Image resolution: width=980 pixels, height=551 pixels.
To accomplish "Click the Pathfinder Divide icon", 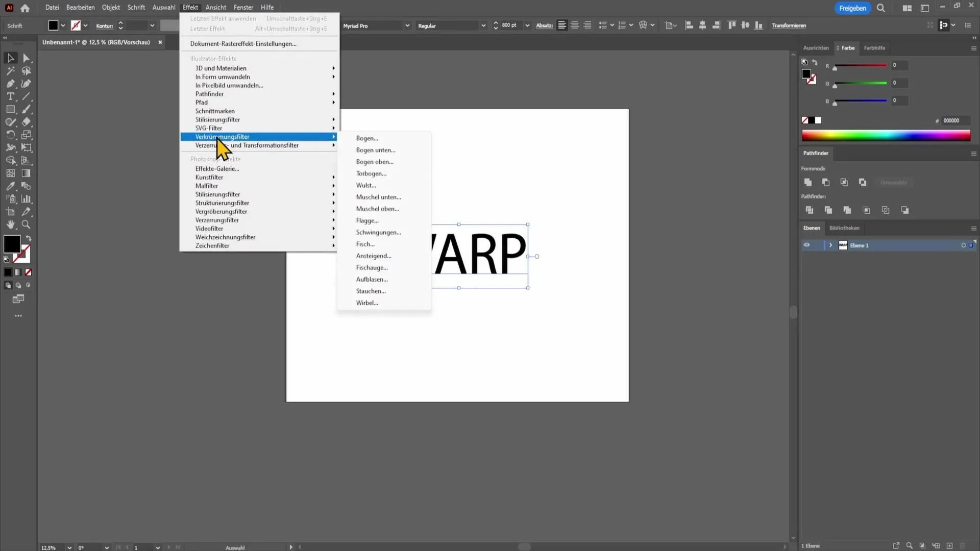I will click(810, 210).
